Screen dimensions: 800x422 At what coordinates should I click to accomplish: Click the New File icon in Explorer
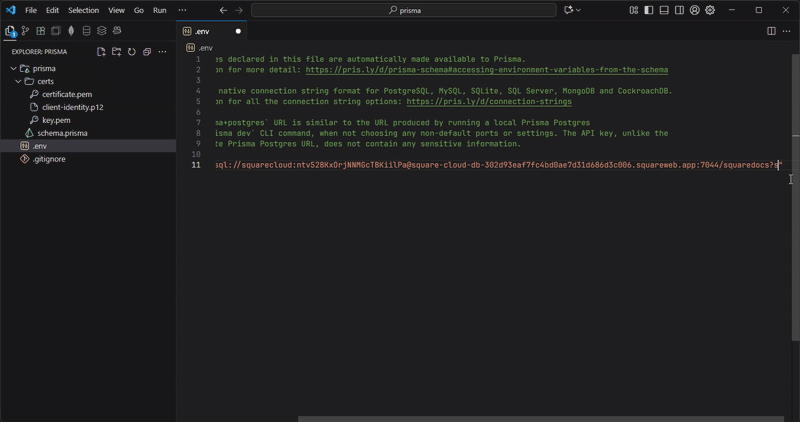point(101,52)
